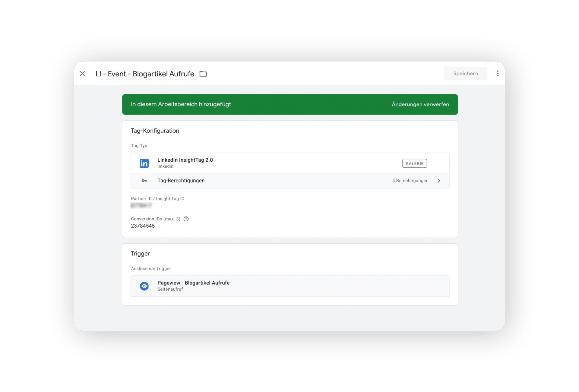Click the Conversion IDs help icon
The image size is (579, 392).
pyautogui.click(x=186, y=219)
